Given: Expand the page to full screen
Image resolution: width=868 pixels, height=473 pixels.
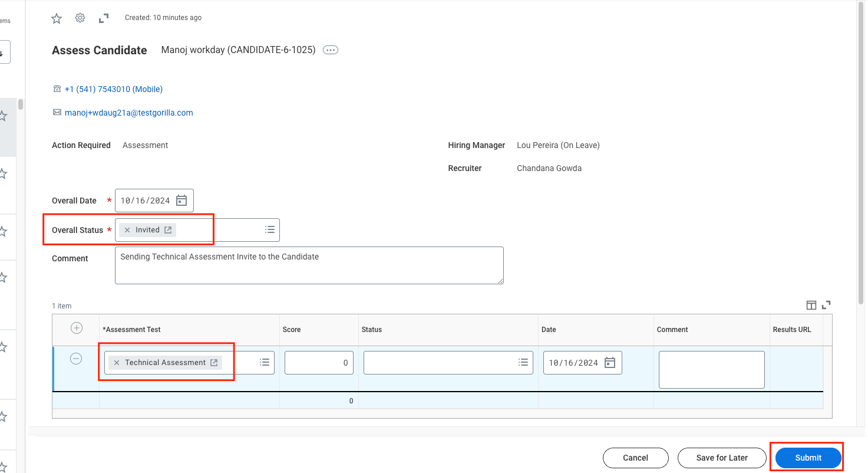Looking at the screenshot, I should point(103,18).
